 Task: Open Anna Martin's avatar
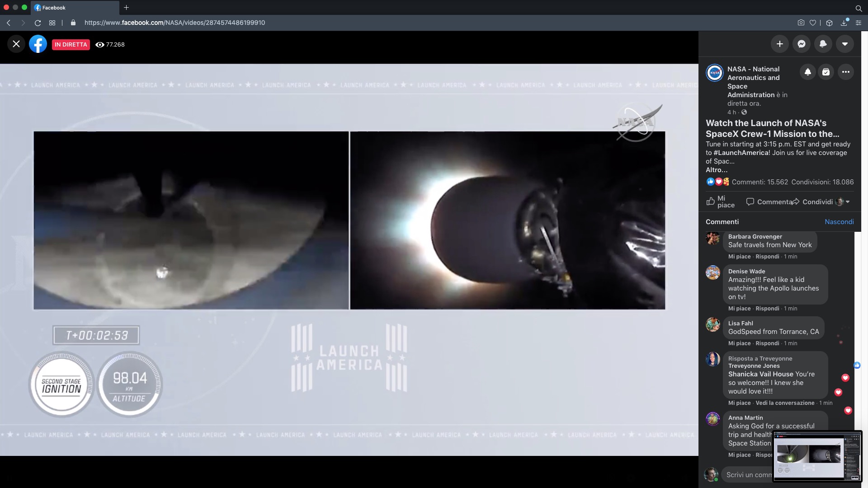[713, 419]
